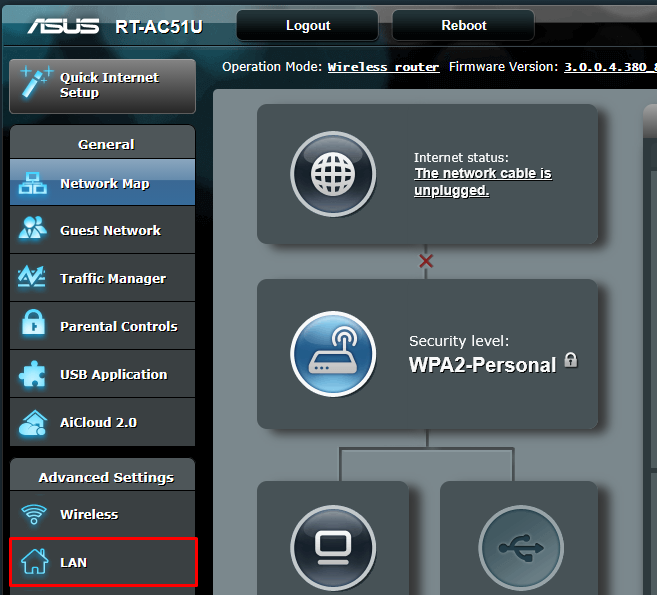Click the lock icon next to WPA2-Personal

[x=571, y=360]
